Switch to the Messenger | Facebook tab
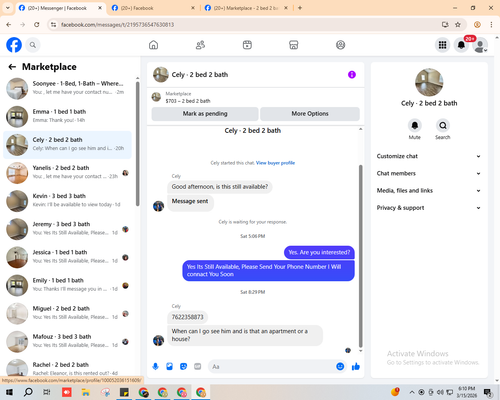This screenshot has height=400, width=500. 57,8
